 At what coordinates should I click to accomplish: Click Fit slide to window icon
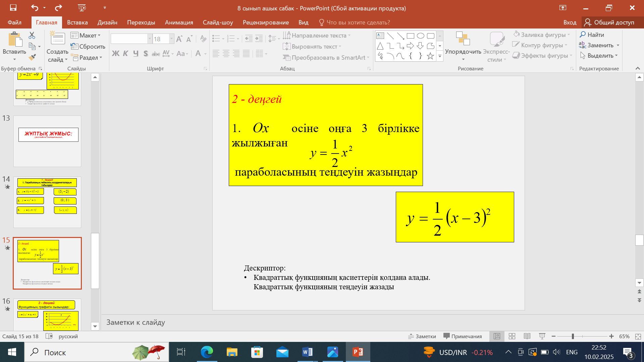point(638,336)
